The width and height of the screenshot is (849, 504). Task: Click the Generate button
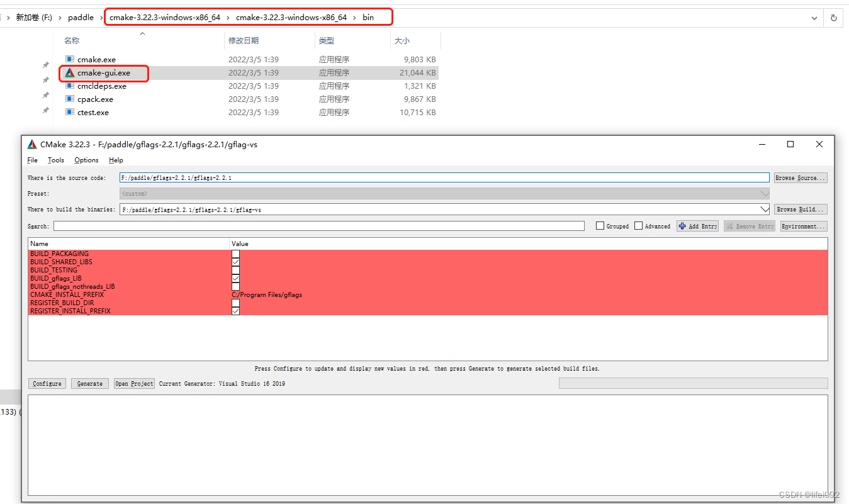(90, 383)
